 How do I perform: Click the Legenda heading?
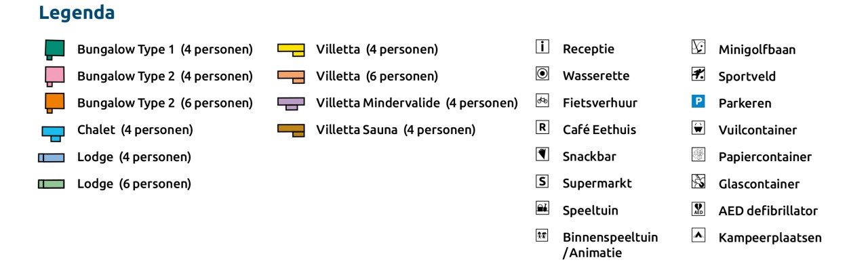click(x=77, y=12)
